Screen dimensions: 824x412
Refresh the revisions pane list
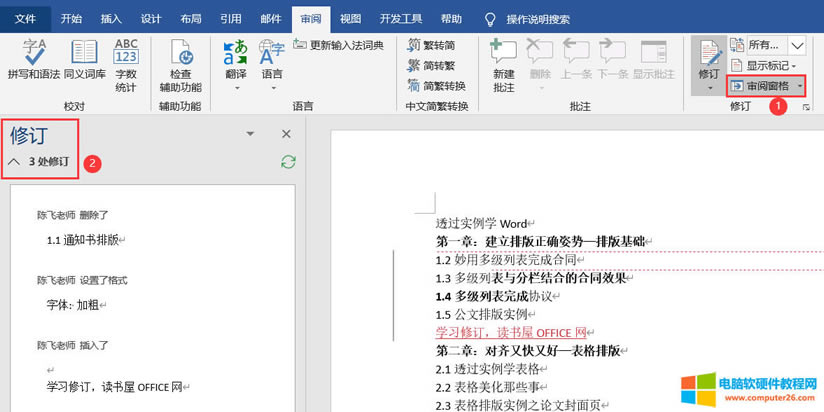288,162
